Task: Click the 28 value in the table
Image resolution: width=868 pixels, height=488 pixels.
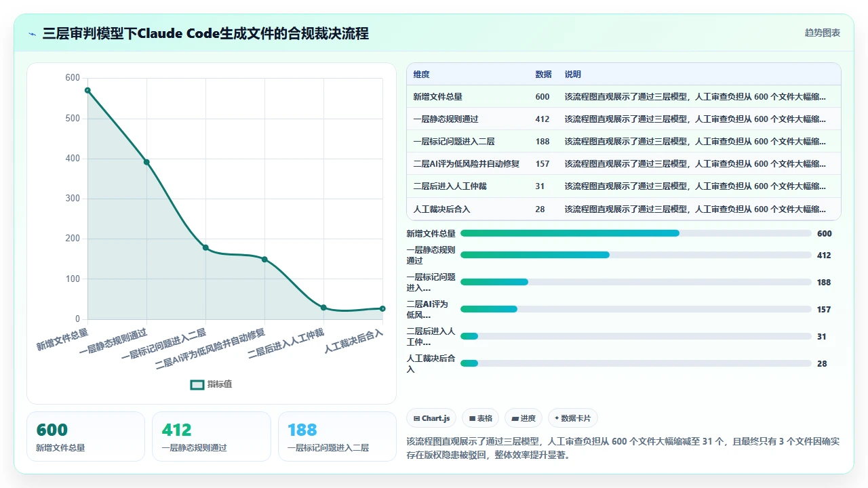Action: pyautogui.click(x=540, y=209)
